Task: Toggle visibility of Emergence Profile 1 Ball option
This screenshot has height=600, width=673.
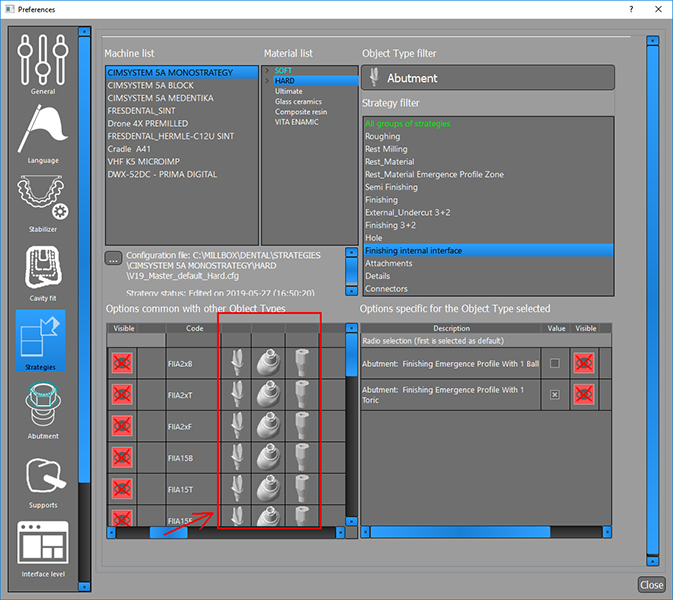Action: (x=584, y=363)
